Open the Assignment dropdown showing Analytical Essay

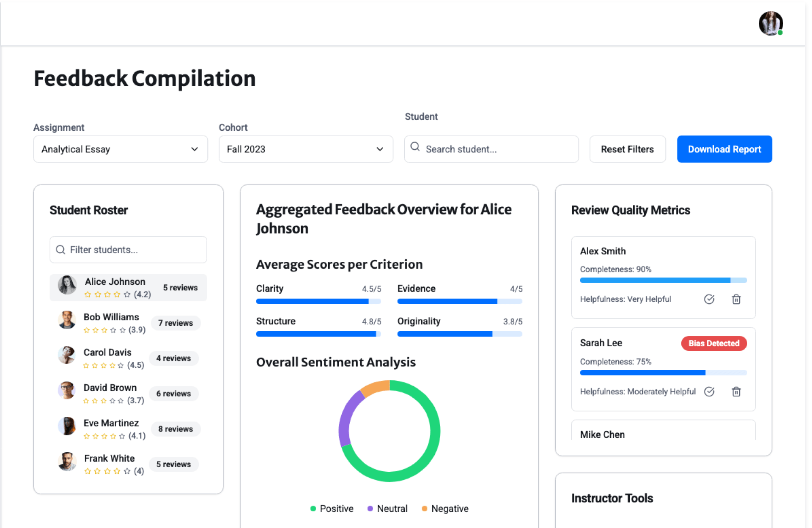pos(120,149)
